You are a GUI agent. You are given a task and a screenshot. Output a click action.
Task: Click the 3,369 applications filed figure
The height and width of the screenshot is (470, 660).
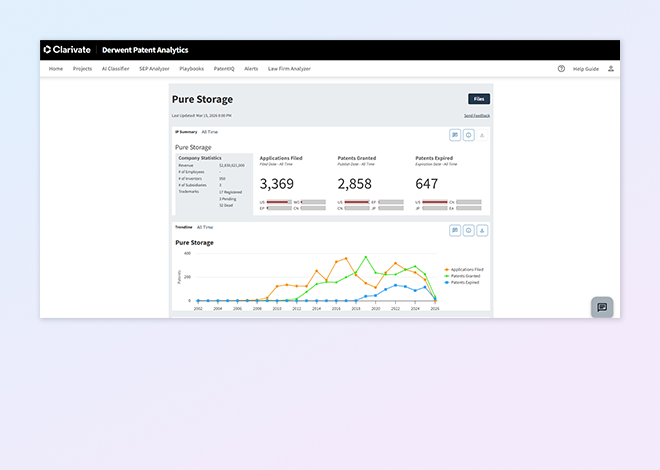277,184
